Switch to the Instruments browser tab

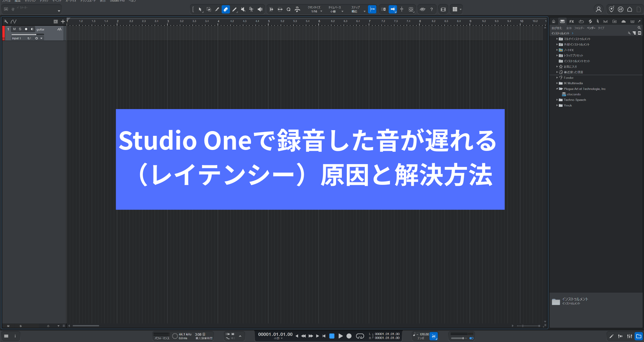563,21
